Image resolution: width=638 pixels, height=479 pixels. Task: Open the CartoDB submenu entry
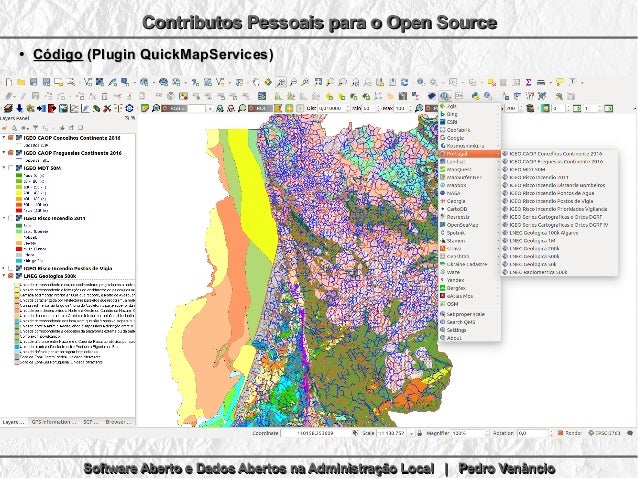[470, 209]
